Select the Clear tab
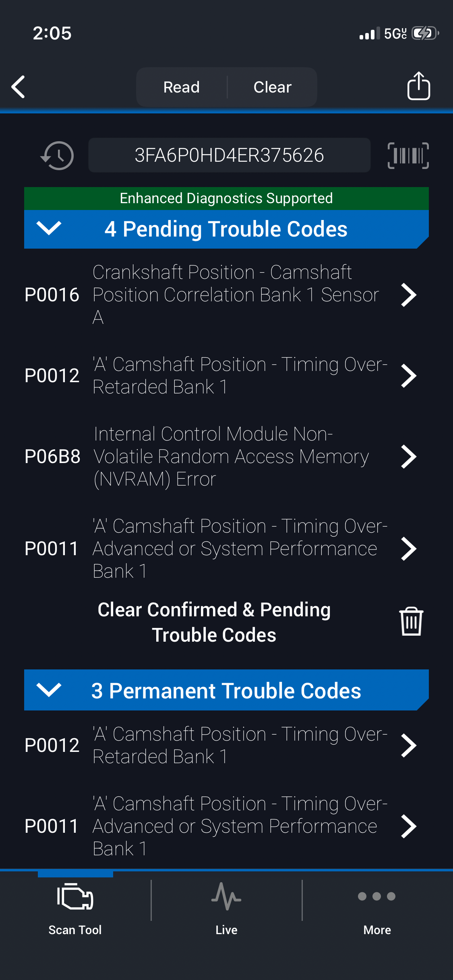This screenshot has width=453, height=980. pos(273,87)
